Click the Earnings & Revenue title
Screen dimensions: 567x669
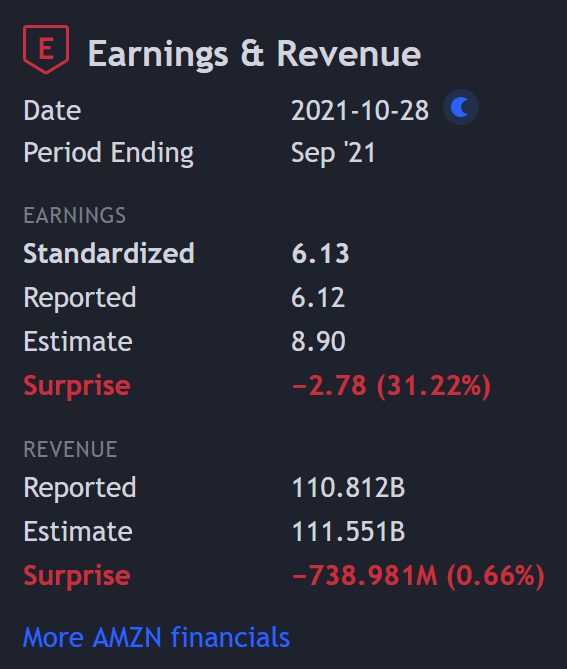point(254,53)
